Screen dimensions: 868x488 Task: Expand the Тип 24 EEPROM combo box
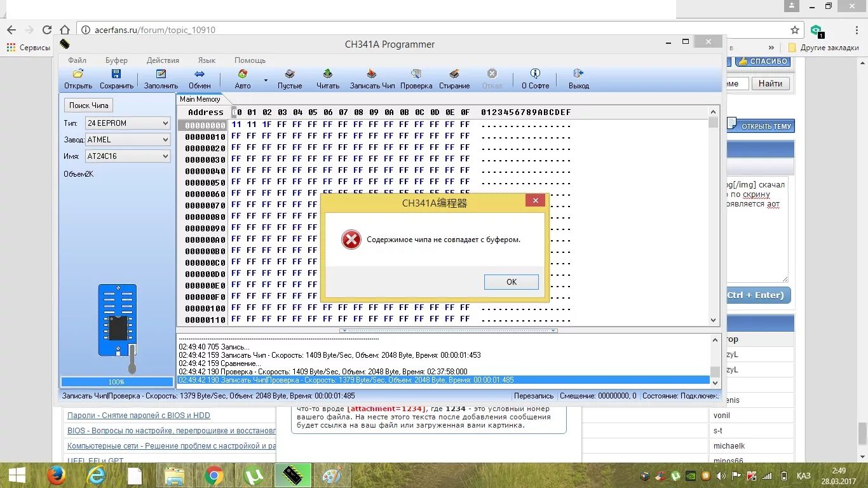click(x=165, y=123)
